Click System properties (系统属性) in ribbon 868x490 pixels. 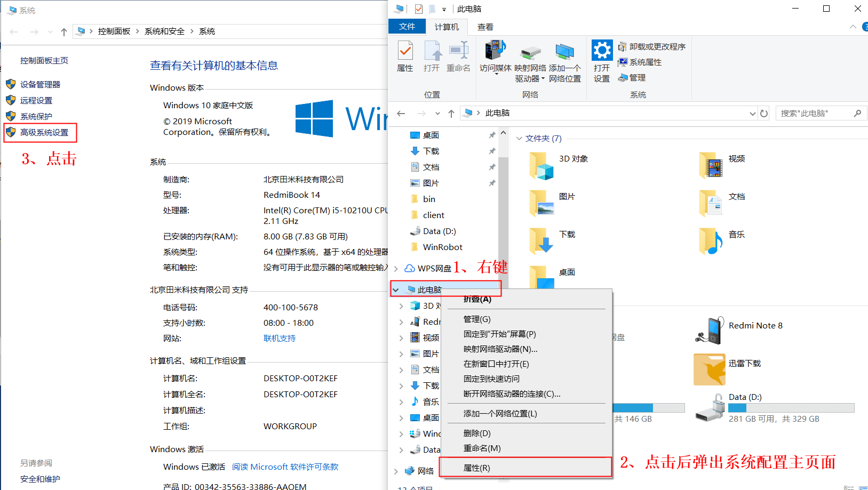(x=640, y=62)
